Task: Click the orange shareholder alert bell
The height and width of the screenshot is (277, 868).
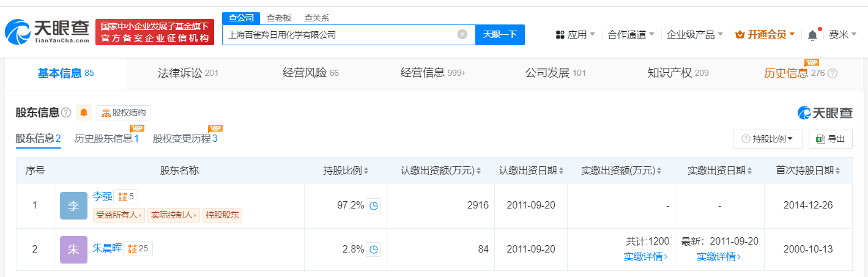Action: (84, 113)
